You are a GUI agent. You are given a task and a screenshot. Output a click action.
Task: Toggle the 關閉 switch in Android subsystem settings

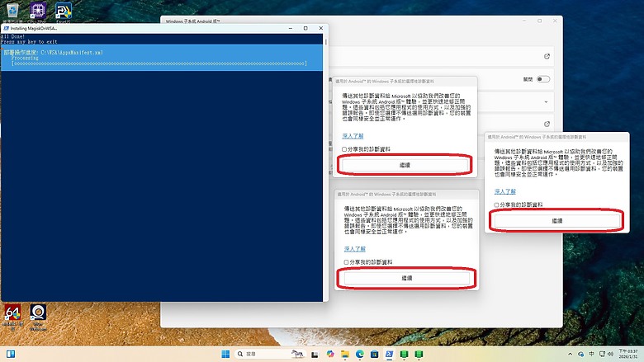pyautogui.click(x=543, y=79)
